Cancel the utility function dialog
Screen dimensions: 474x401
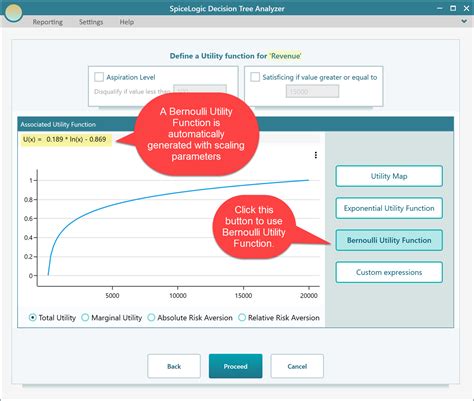297,366
